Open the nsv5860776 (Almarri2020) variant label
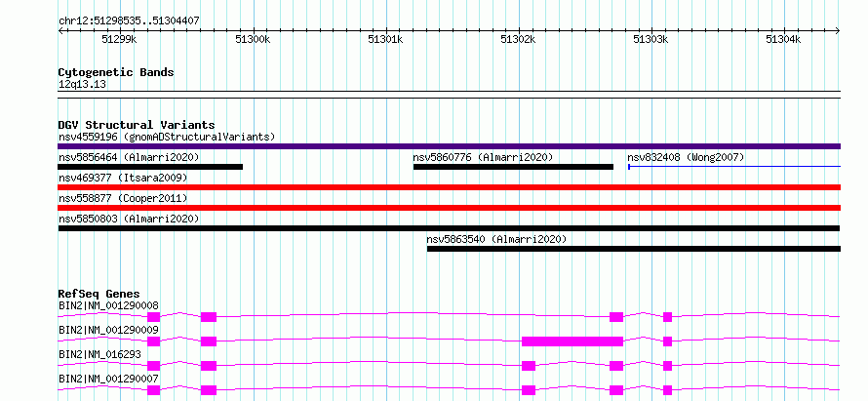 tap(483, 157)
